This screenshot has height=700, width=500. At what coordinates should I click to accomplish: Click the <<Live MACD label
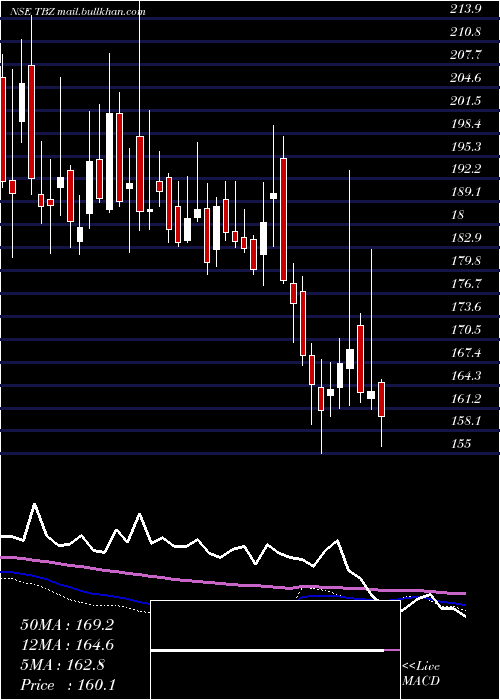[x=421, y=673]
